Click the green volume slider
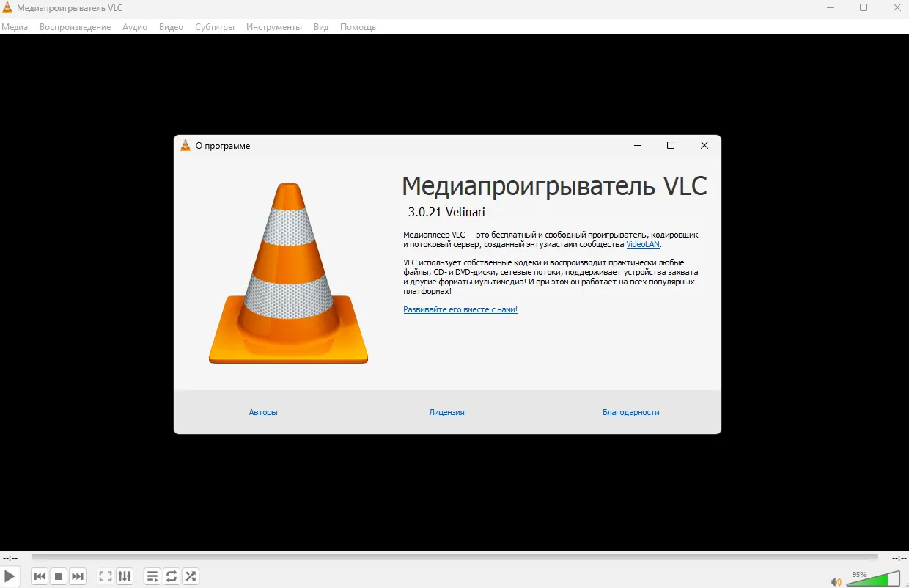The height and width of the screenshot is (588, 909). [872, 579]
